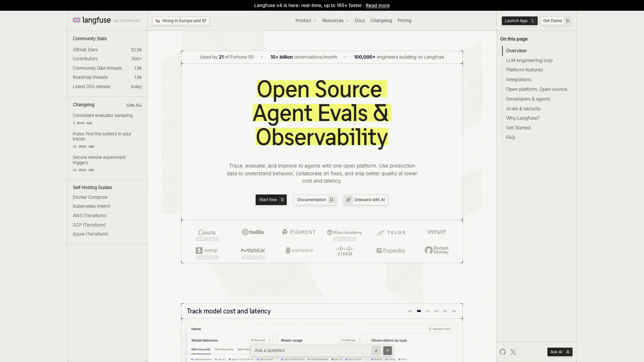This screenshot has width=644, height=362.
Task: Click the Ask AI button
Action: pyautogui.click(x=560, y=352)
